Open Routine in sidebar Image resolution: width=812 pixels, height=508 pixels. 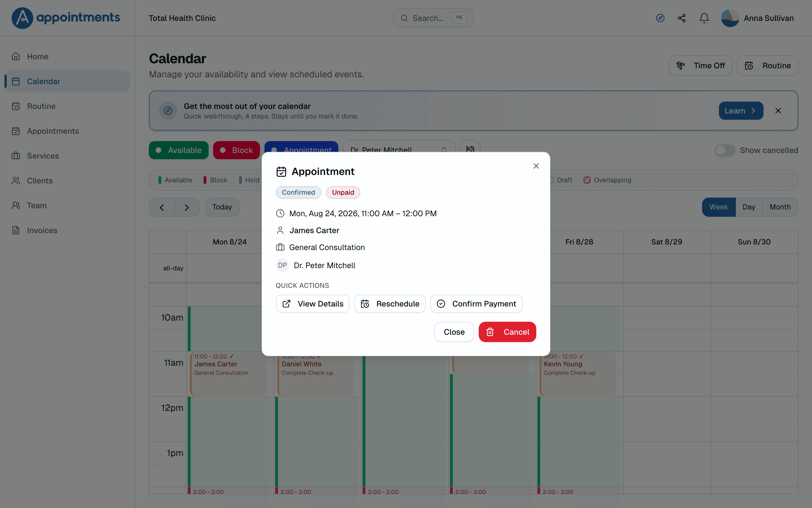point(67,106)
